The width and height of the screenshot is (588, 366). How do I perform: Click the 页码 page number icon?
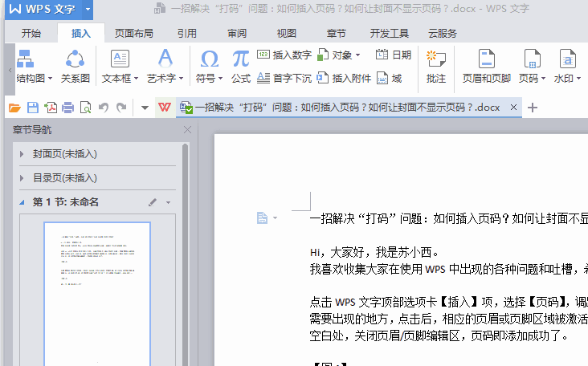point(532,59)
